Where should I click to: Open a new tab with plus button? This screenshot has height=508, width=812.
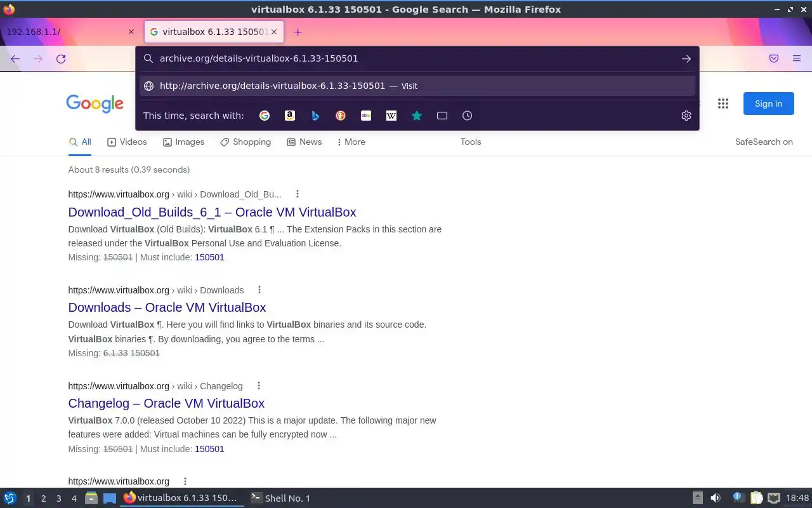[298, 32]
